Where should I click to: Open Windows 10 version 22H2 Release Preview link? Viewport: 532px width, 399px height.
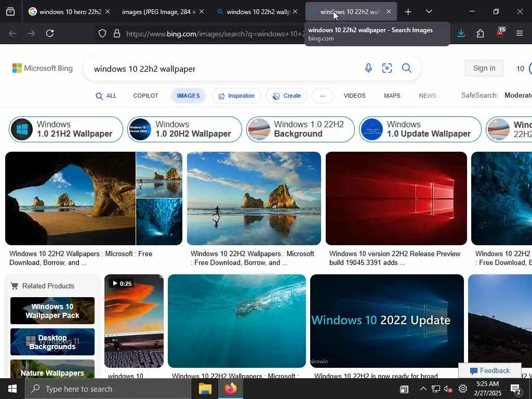395,258
